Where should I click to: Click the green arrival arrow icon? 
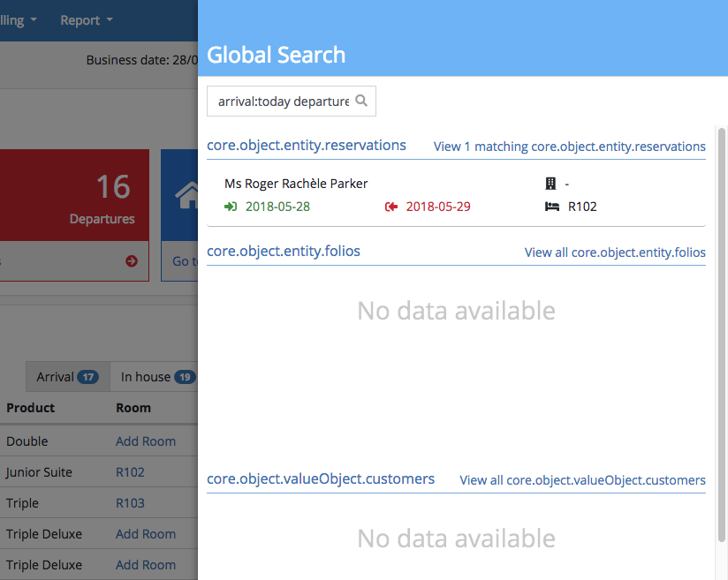pos(231,207)
